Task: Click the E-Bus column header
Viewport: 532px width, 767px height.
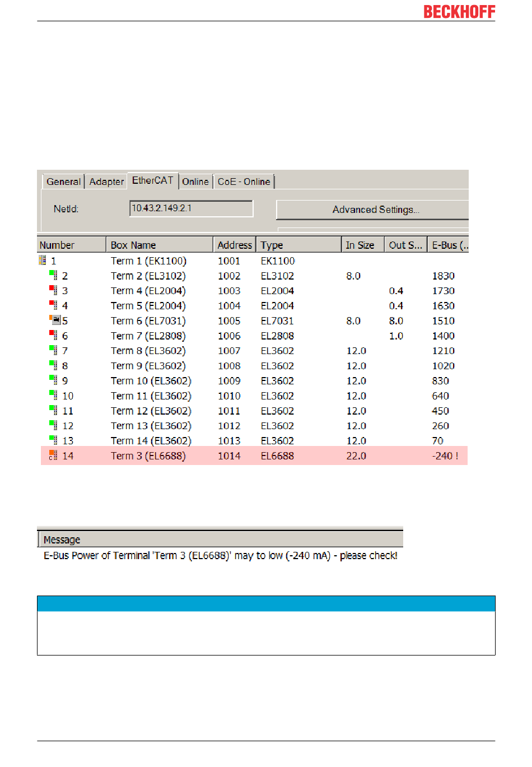Action: (449, 245)
